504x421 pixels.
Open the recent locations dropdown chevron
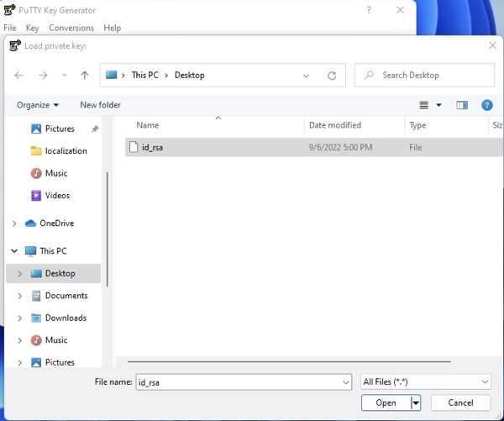[65, 76]
